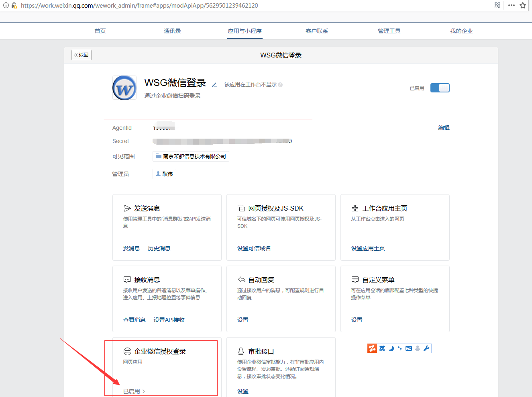Click the site info icon before URL
The image size is (532, 397).
[6, 6]
